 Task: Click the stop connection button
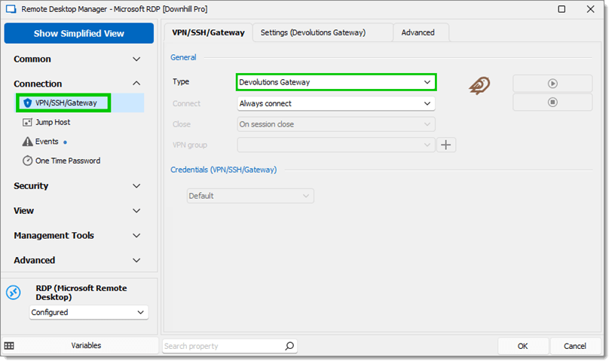click(x=552, y=102)
